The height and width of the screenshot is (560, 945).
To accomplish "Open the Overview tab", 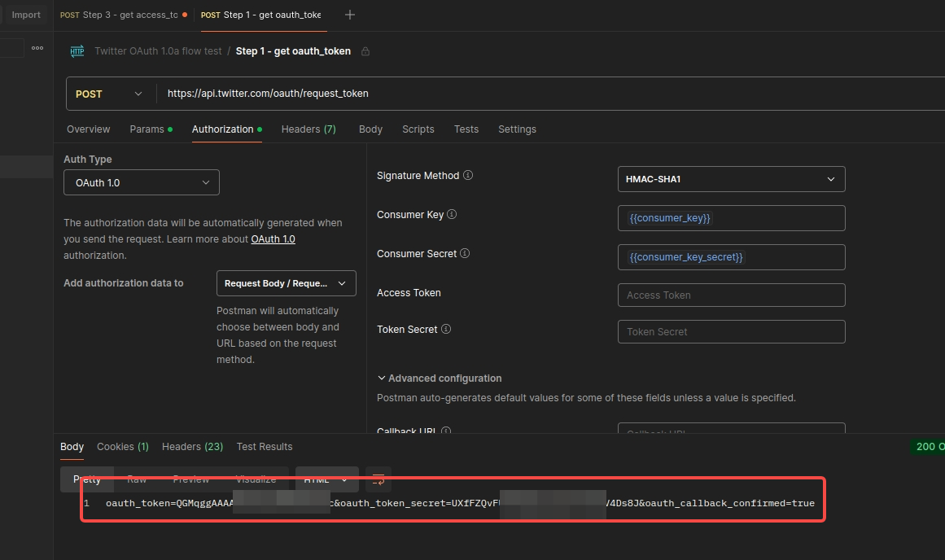I will click(x=89, y=129).
